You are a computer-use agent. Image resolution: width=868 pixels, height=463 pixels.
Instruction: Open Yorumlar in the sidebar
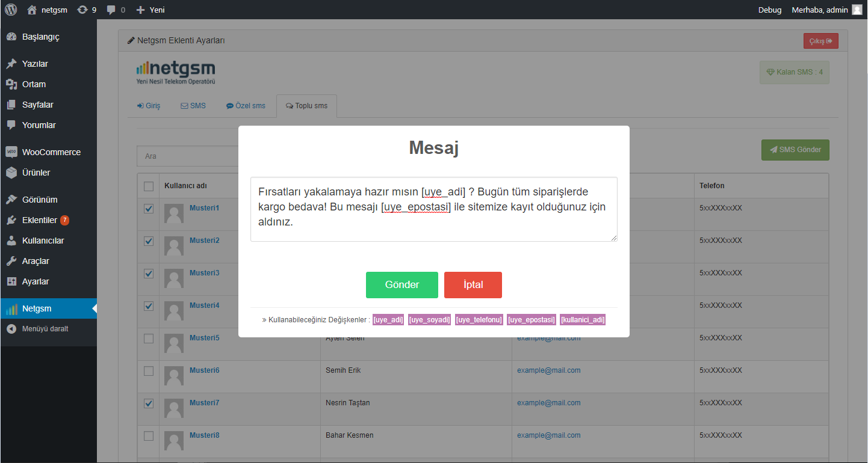[48, 125]
